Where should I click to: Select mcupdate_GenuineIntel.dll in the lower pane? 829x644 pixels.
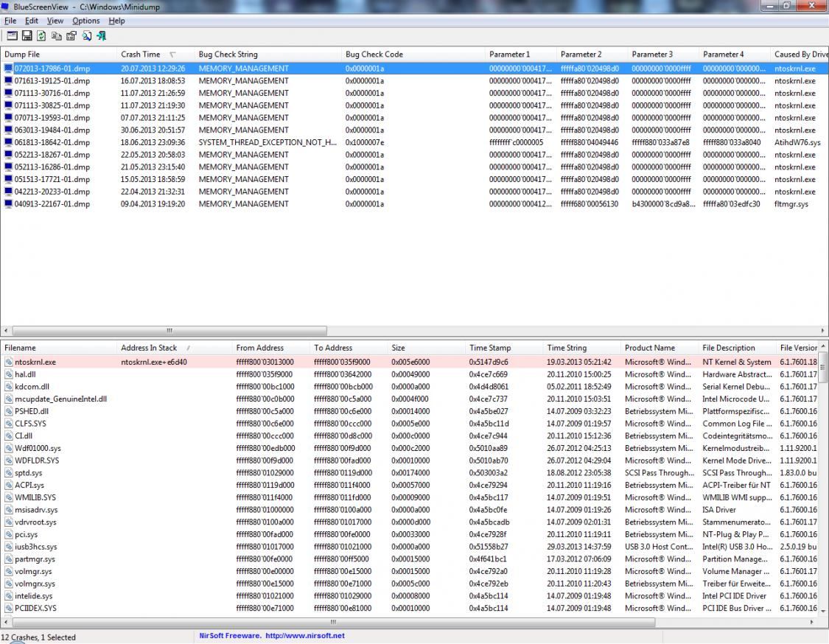point(61,399)
